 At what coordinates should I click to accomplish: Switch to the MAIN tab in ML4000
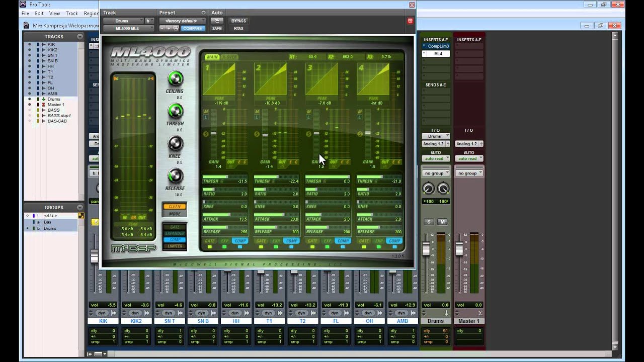pos(212,57)
